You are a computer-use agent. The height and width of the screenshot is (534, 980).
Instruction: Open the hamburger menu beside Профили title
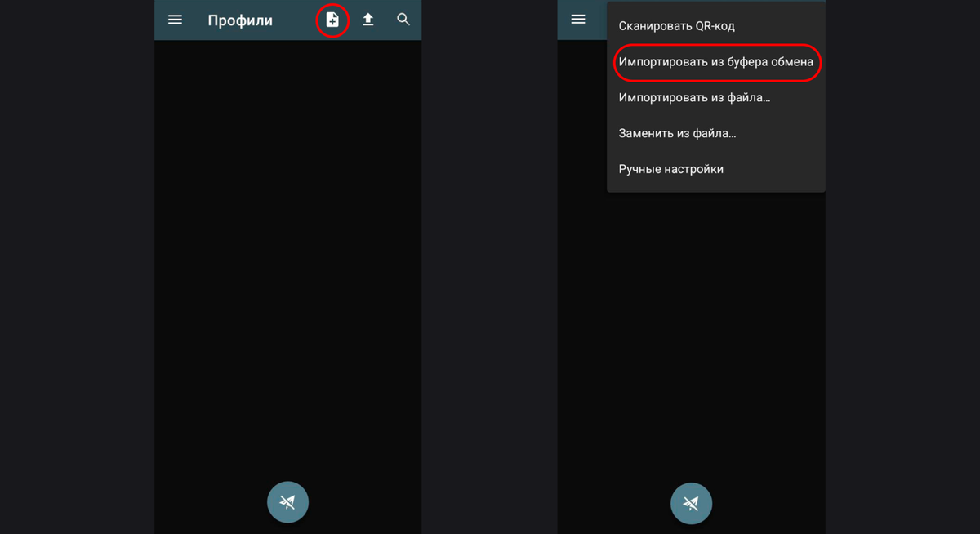pyautogui.click(x=175, y=20)
